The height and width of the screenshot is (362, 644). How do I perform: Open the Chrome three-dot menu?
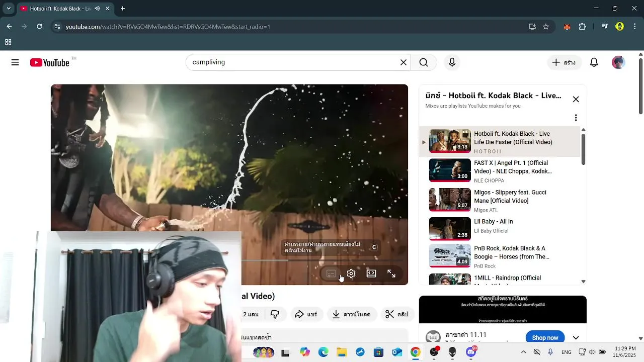click(x=635, y=27)
